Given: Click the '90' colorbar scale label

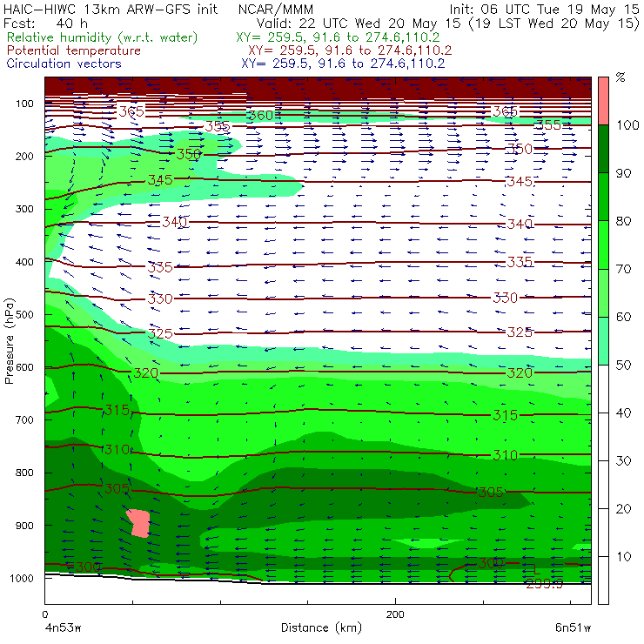Looking at the screenshot, I should [x=623, y=173].
